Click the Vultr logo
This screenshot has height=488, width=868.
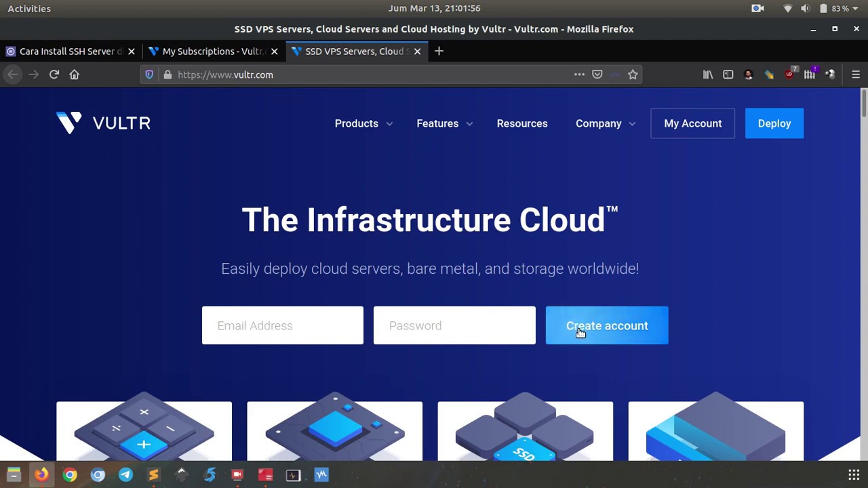tap(103, 123)
